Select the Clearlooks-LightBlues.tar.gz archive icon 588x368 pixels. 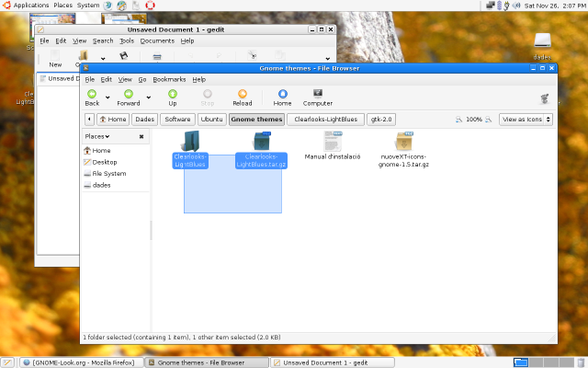coord(261,141)
